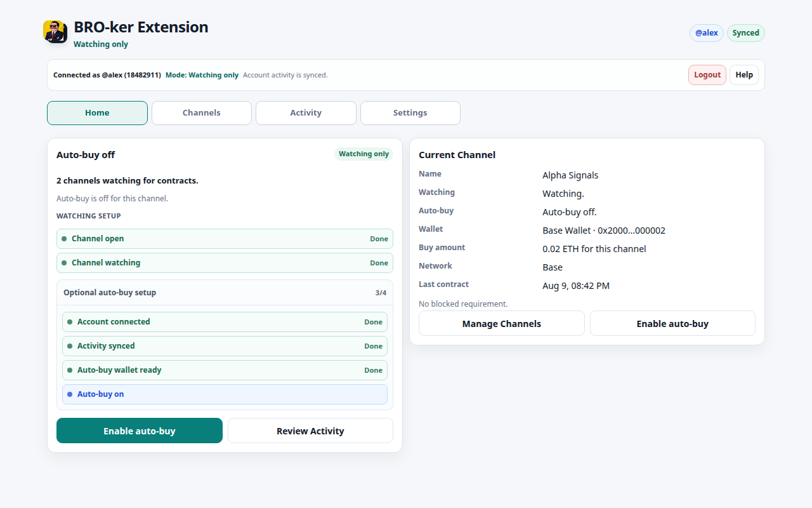Click Manage Channels
Image resolution: width=812 pixels, height=508 pixels.
(502, 323)
